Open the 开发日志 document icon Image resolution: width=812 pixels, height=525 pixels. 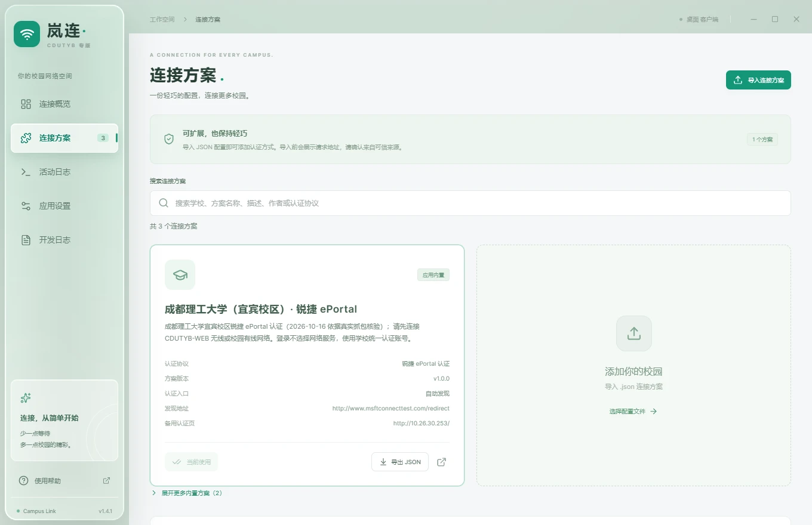26,240
